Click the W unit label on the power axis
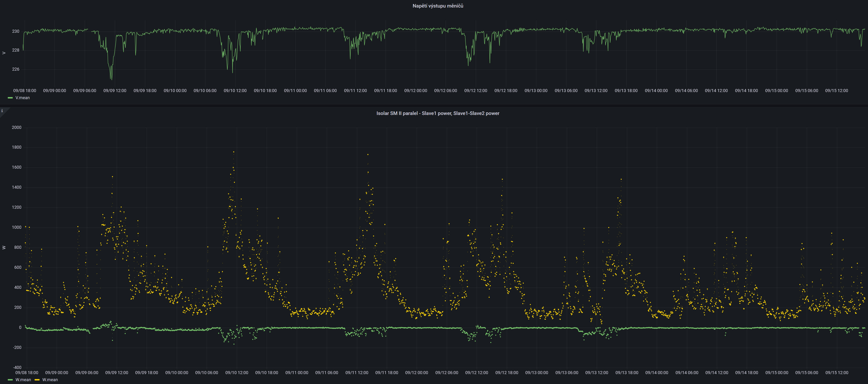This screenshot has width=868, height=384. (4, 247)
